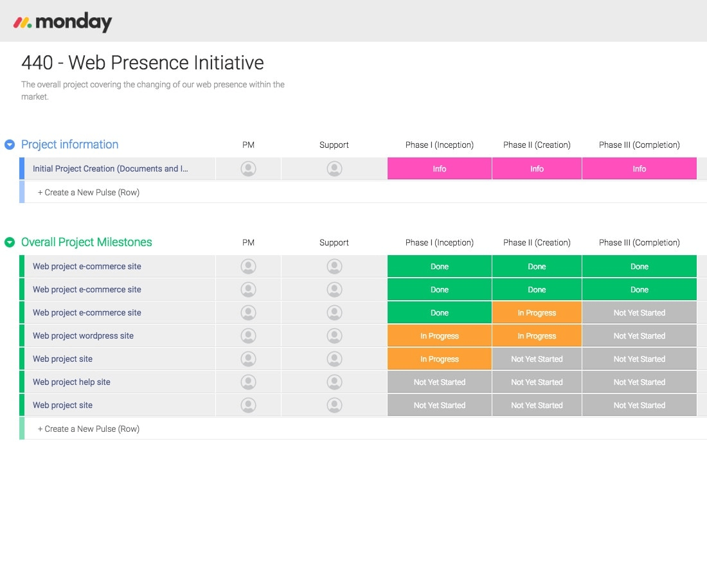
Task: Open In Progress status in Web project site row
Action: coord(439,359)
